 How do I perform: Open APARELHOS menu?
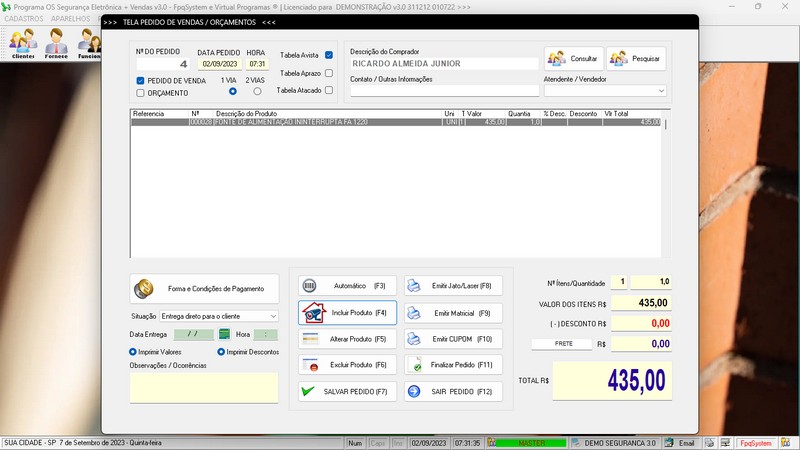click(x=70, y=18)
